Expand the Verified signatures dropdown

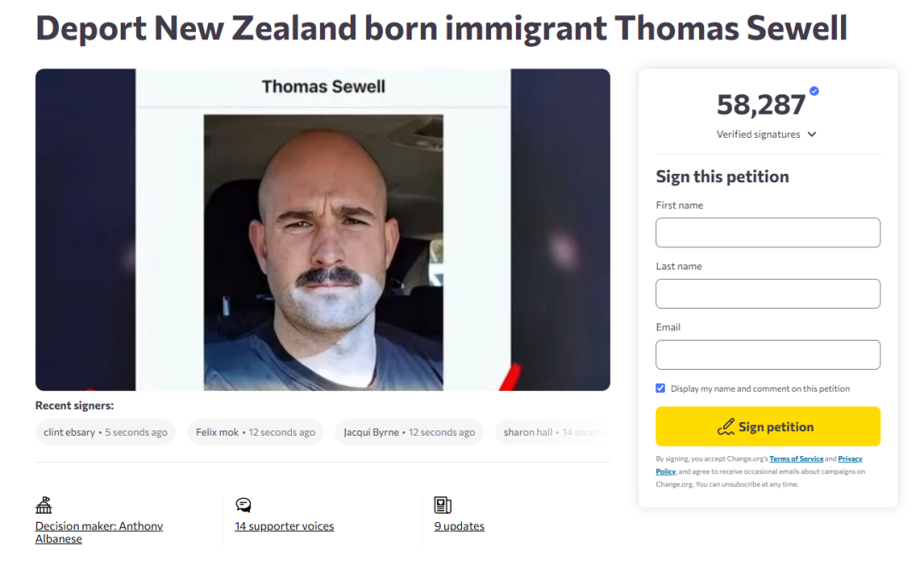click(812, 134)
